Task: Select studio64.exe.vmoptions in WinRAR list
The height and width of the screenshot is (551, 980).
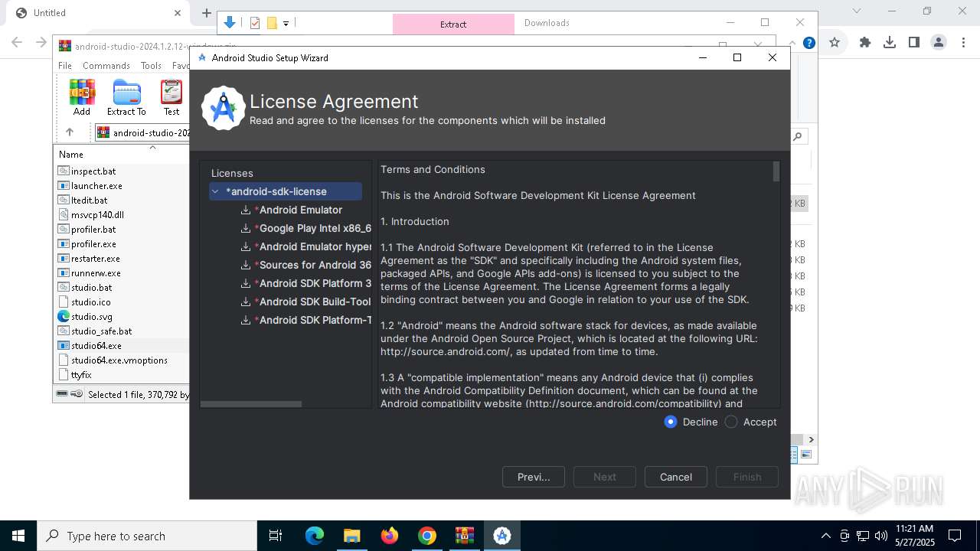Action: click(x=113, y=360)
